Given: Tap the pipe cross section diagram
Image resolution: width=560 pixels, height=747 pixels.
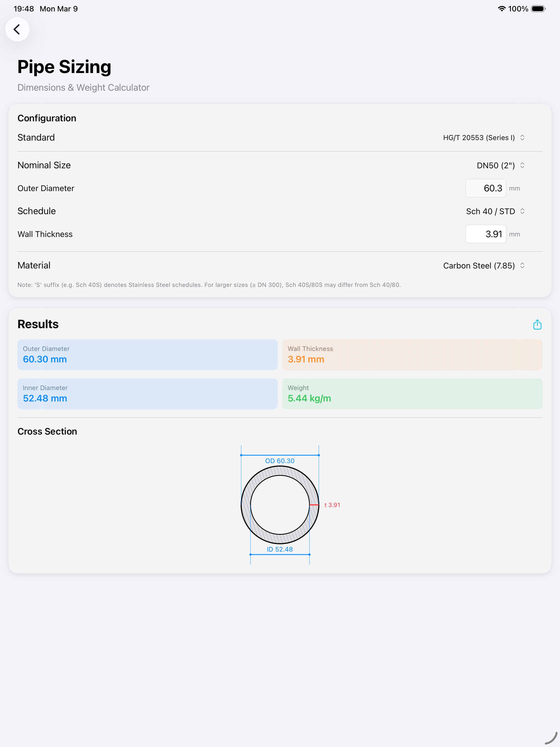Looking at the screenshot, I should click(x=280, y=505).
